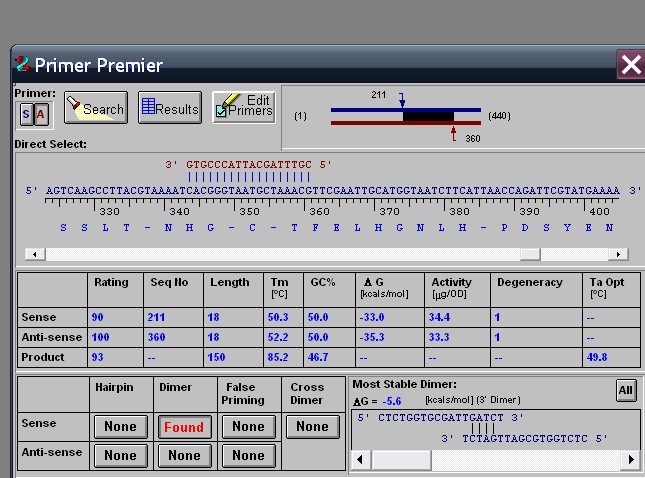Click Sense Seq No value 211

click(156, 317)
